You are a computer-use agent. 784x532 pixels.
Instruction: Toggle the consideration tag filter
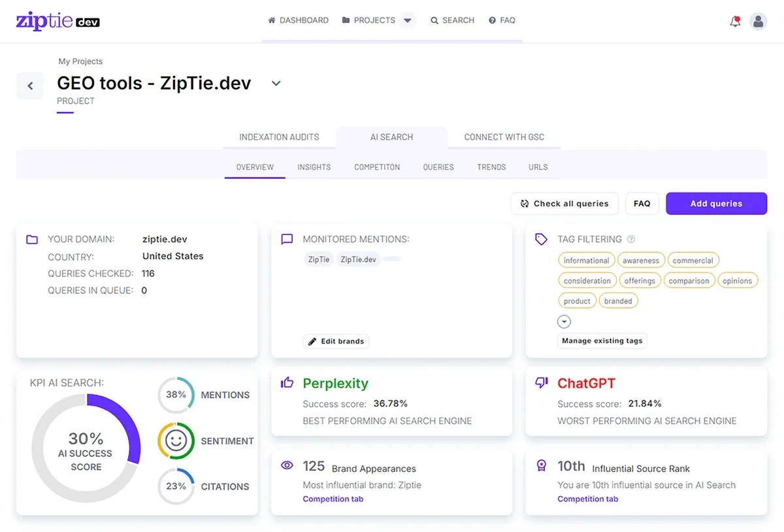point(587,281)
